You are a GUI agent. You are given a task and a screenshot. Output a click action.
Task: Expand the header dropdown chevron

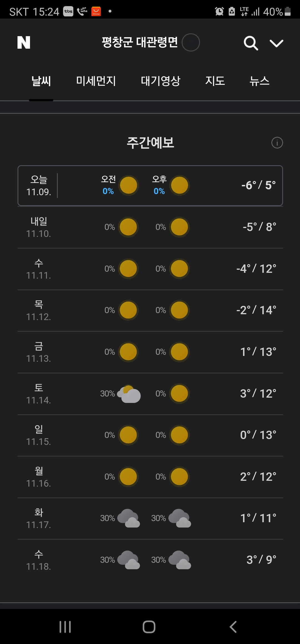(276, 43)
